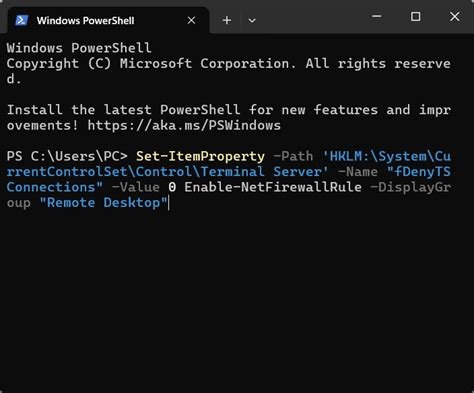Click the Set-ItemProperty command text

click(x=200, y=156)
